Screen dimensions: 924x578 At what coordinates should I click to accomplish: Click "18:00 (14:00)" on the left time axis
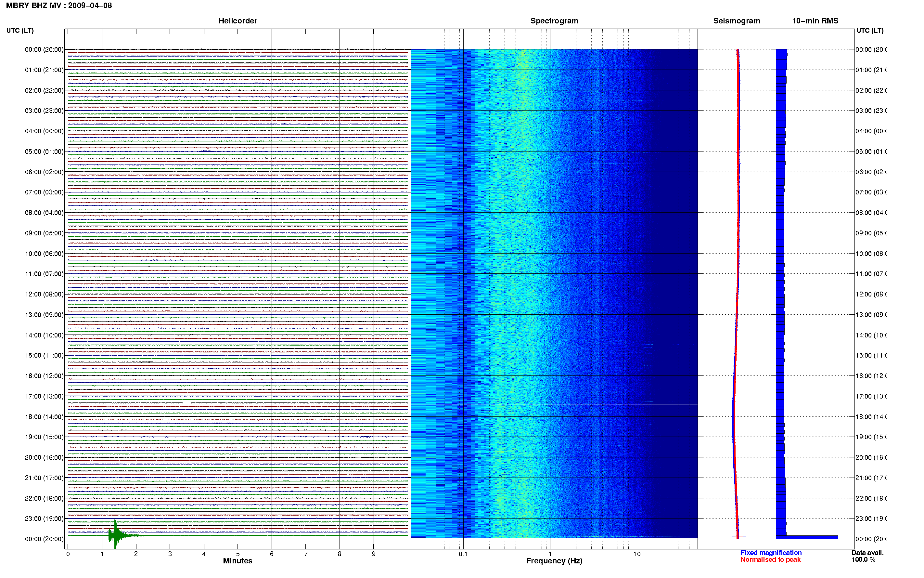click(44, 417)
